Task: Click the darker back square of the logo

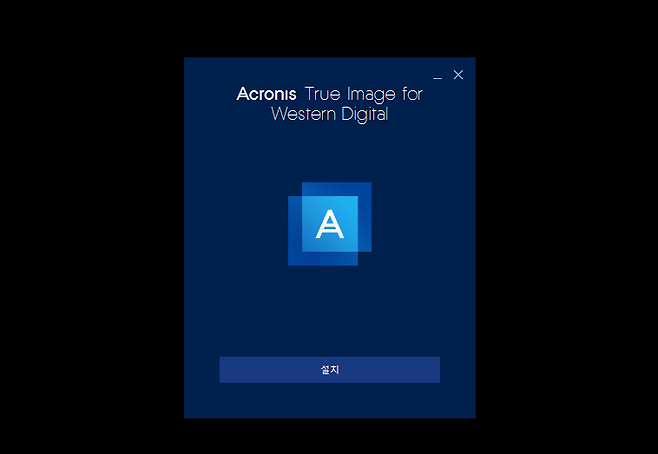Action: [x=364, y=190]
